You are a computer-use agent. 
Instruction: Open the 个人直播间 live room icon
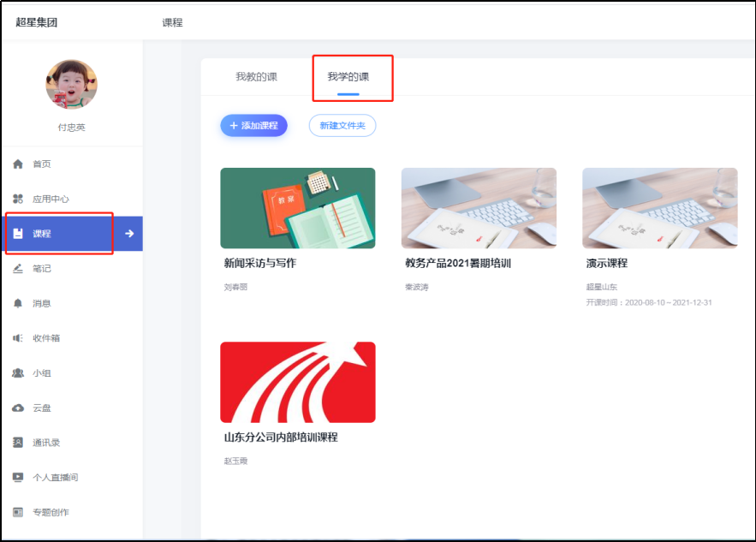click(18, 477)
